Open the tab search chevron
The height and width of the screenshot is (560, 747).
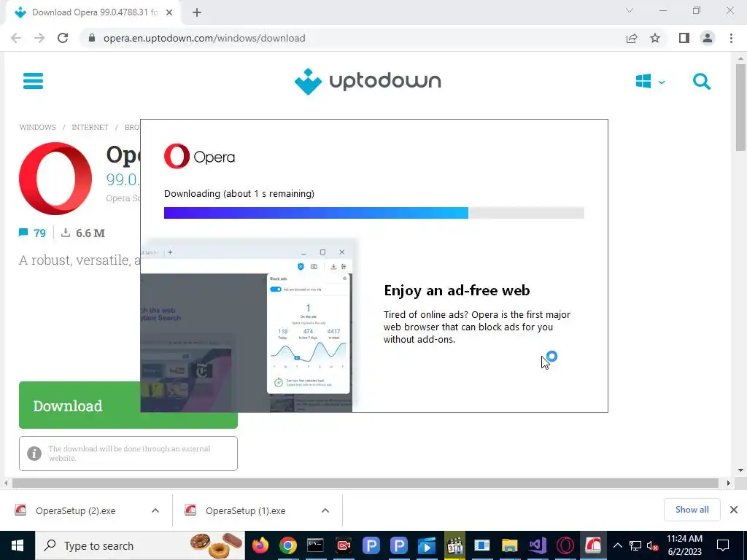point(630,10)
